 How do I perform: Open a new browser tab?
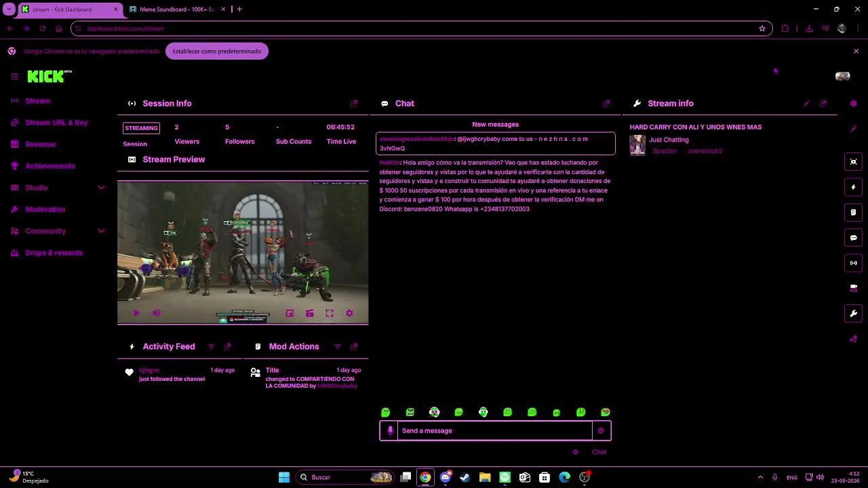[x=239, y=9]
